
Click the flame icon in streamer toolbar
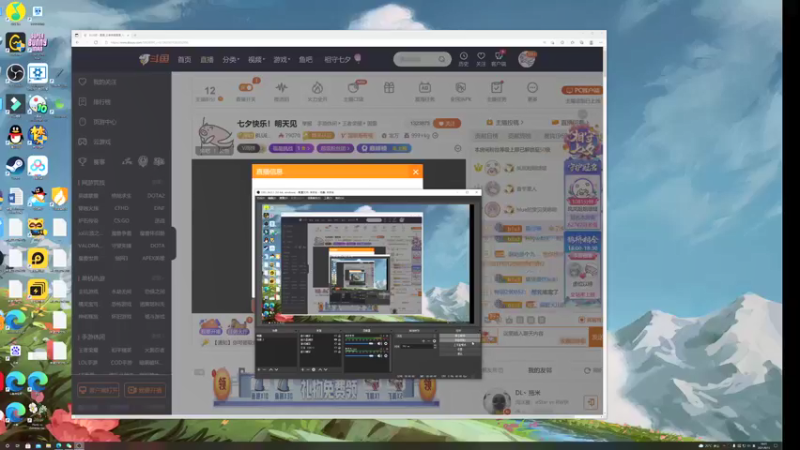click(x=317, y=88)
